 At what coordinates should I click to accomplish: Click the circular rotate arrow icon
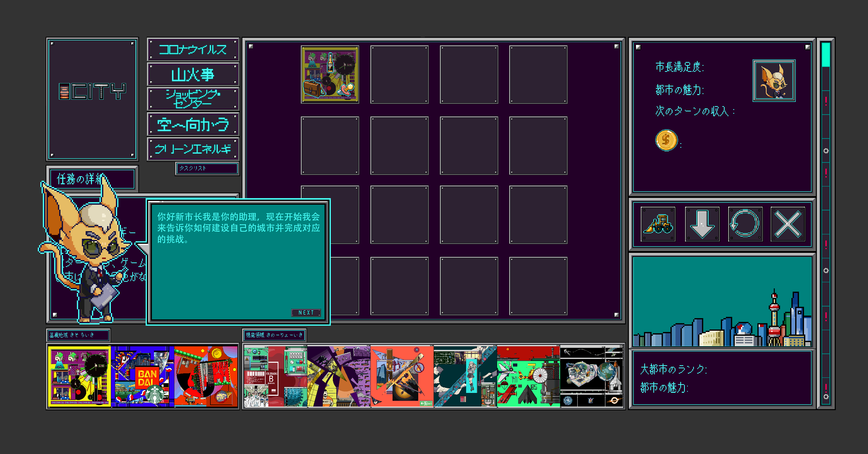(745, 224)
